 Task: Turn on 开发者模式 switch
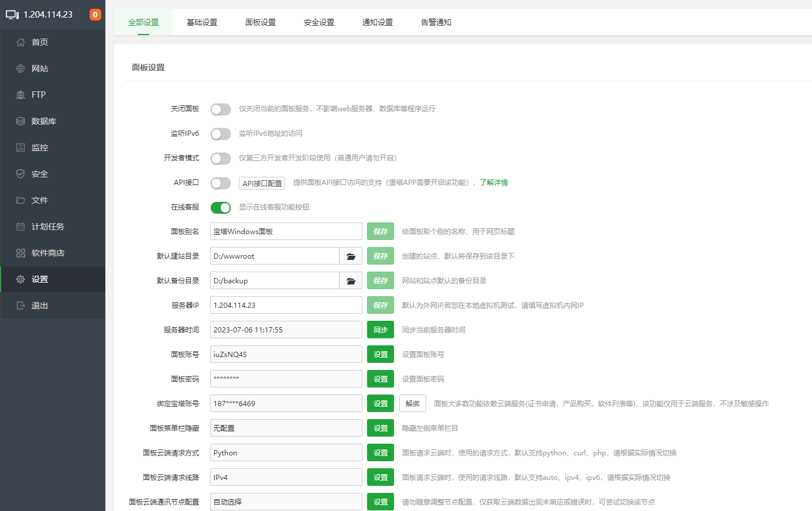221,159
